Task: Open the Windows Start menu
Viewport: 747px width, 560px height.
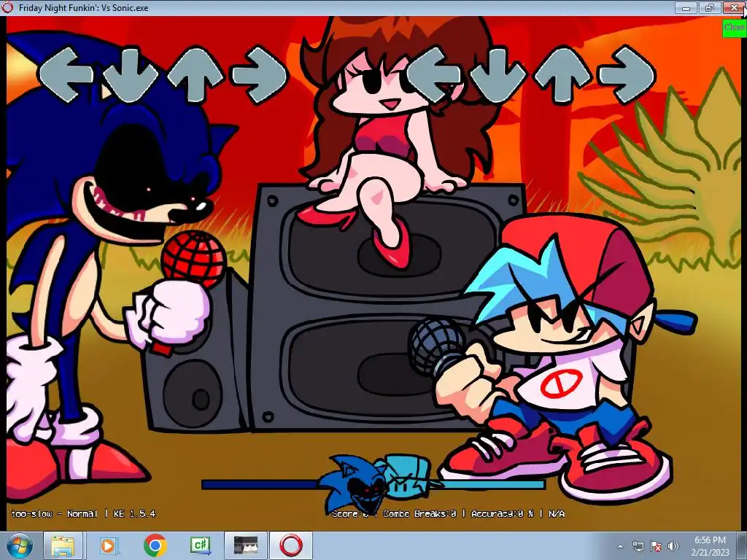Action: 20,545
